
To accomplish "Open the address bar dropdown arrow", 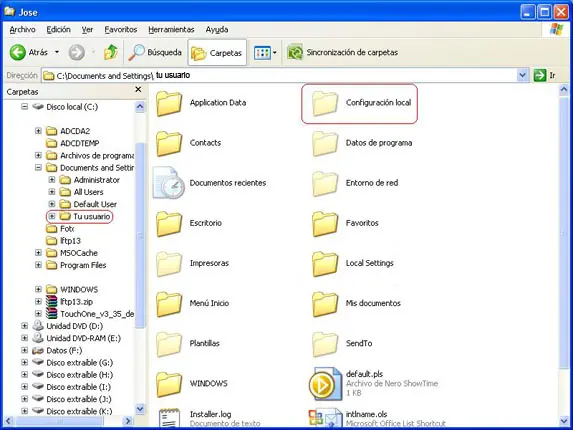I will (x=523, y=75).
